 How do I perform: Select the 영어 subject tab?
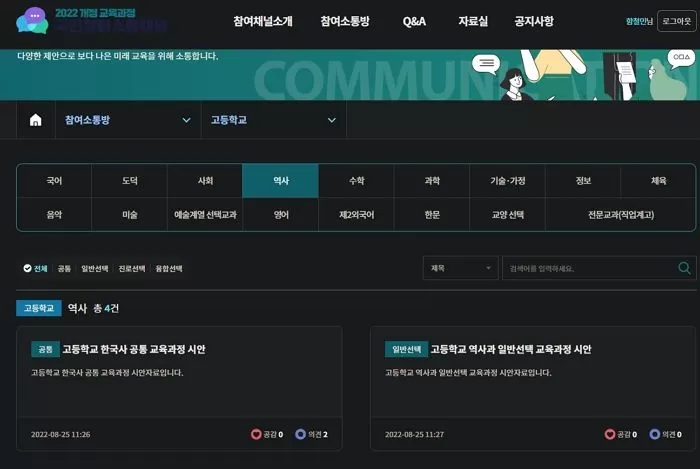281,215
